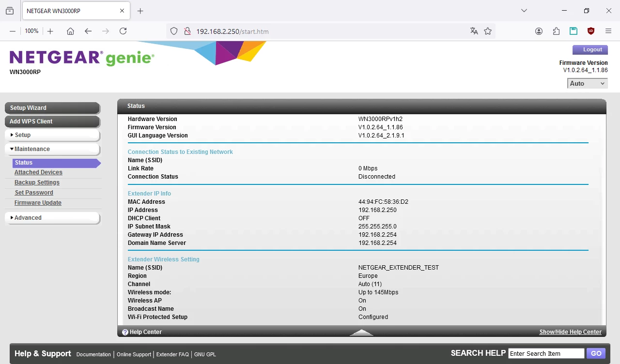Open Add WPS Client
620x364 pixels.
[52, 121]
